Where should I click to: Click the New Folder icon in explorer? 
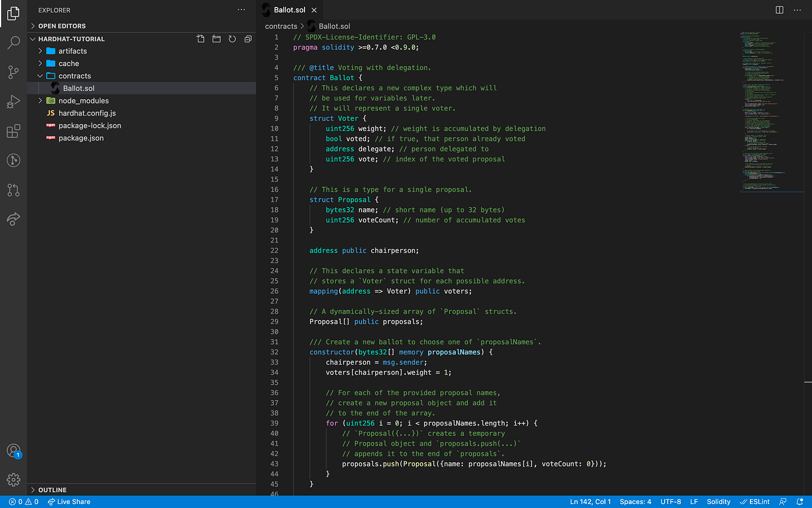pos(216,39)
